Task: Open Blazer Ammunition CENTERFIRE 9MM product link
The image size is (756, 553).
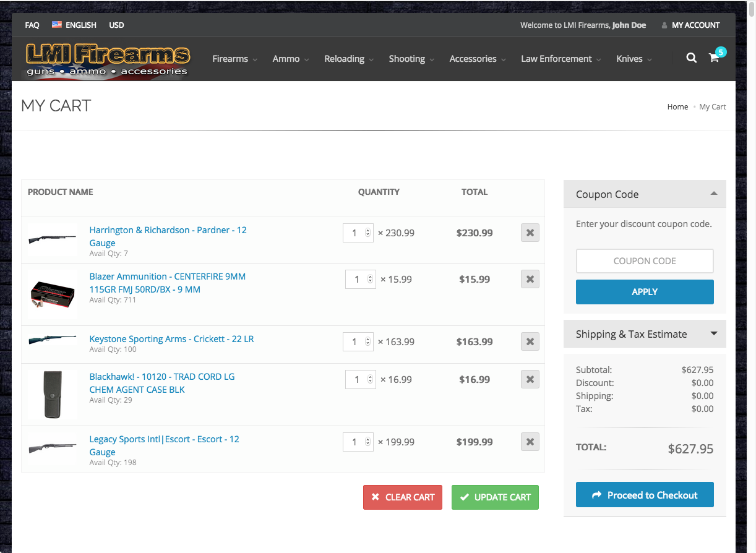Action: tap(168, 283)
